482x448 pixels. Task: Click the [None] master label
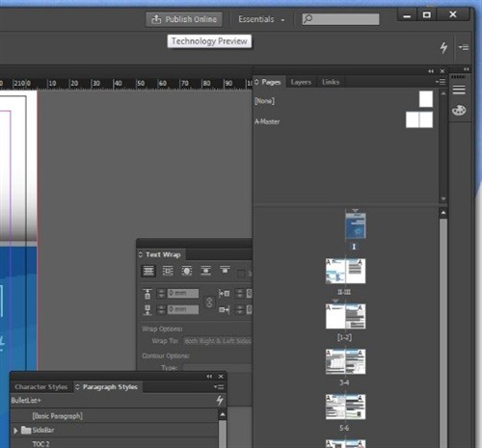(x=264, y=101)
